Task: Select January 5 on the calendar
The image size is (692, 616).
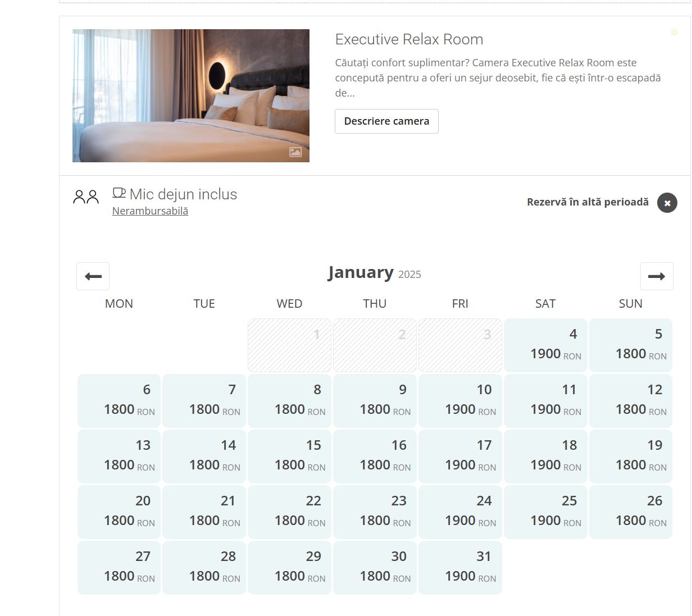Action: pos(631,345)
